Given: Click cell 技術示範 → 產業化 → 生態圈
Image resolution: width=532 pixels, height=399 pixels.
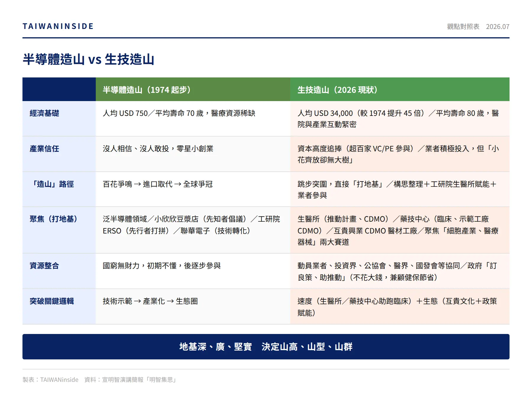Looking at the screenshot, I should click(x=193, y=307).
